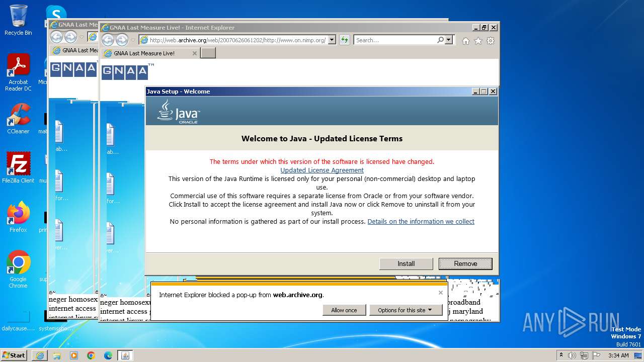This screenshot has height=362, width=644.
Task: Go forward in front Internet Explorer window
Action: click(122, 40)
